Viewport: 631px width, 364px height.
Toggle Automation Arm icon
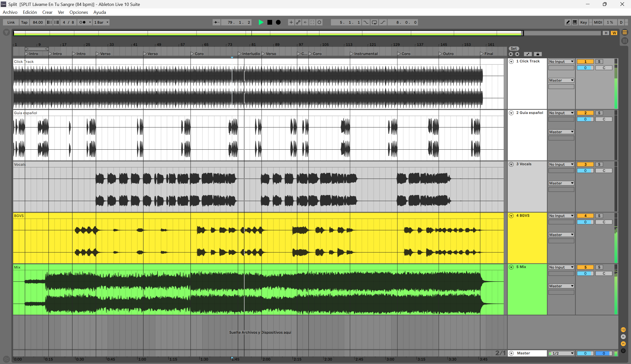click(298, 22)
